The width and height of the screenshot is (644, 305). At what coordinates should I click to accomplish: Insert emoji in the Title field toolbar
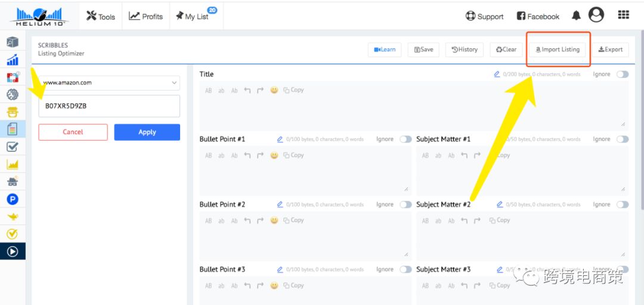(274, 91)
